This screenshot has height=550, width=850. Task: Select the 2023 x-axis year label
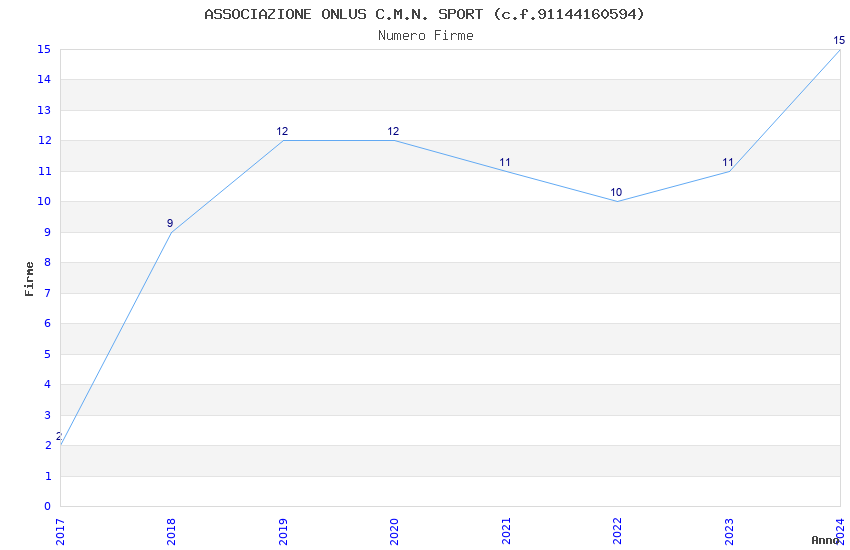pos(729,532)
